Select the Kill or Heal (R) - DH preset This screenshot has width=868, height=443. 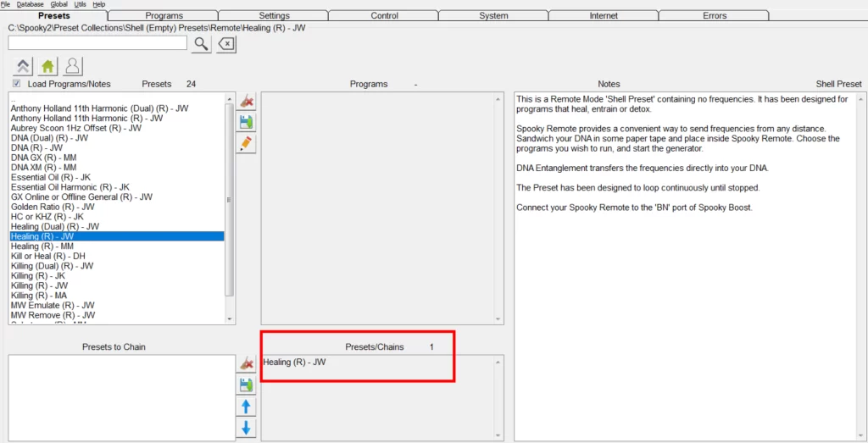(48, 256)
